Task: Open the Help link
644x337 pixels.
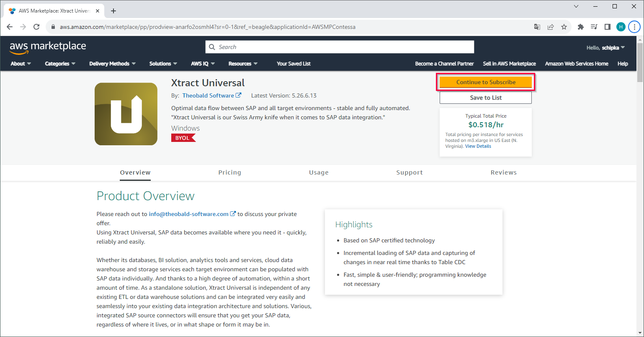Action: click(x=623, y=64)
